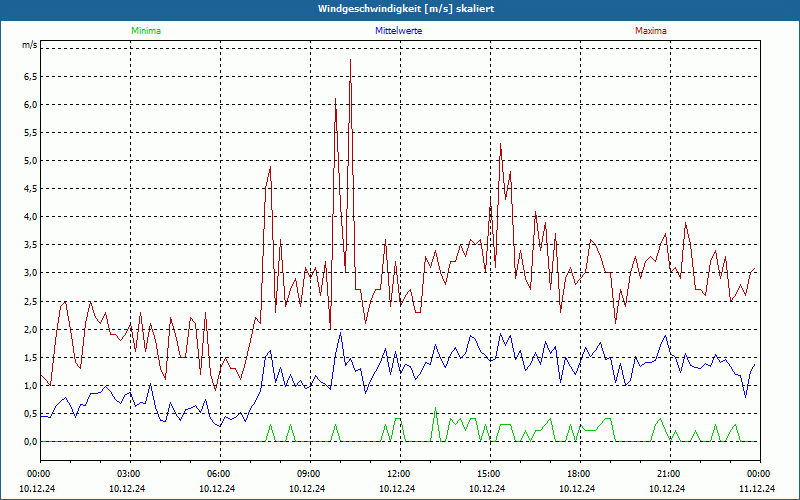
Task: Click the 3,0 y-axis value
Action: pos(30,273)
